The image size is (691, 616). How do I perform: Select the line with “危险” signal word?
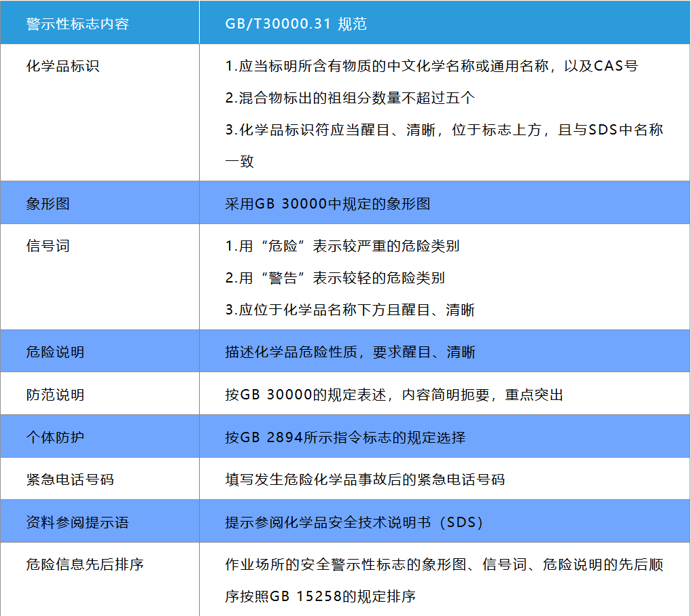[x=342, y=246]
